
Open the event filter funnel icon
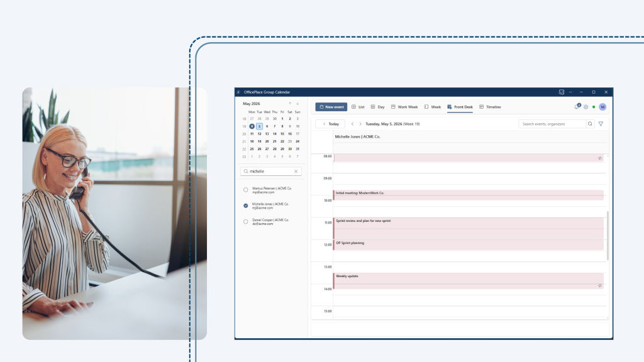click(x=601, y=124)
